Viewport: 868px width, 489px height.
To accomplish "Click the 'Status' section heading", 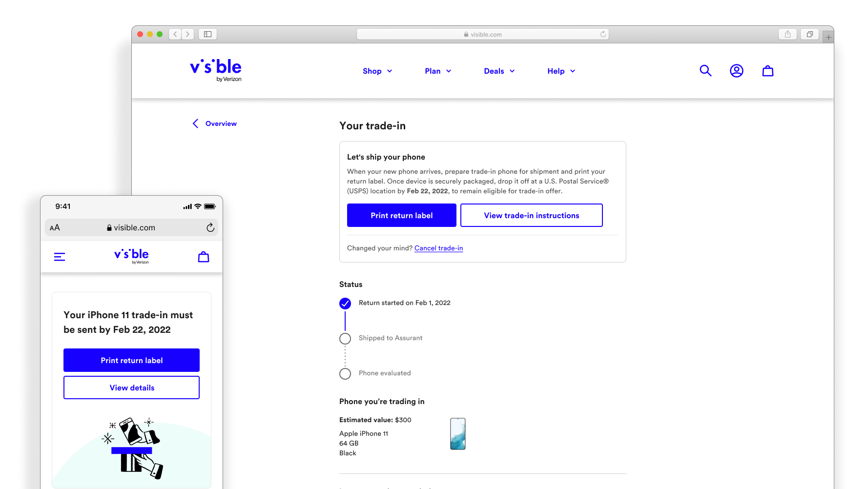I will [x=351, y=285].
